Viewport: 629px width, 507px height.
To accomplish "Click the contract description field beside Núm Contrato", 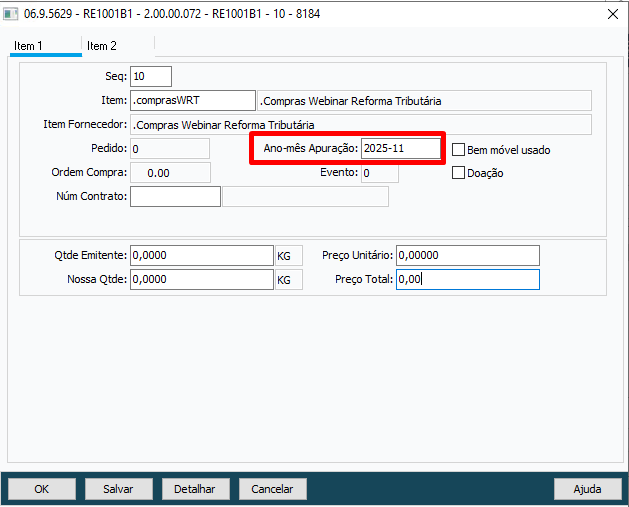I will coord(305,197).
